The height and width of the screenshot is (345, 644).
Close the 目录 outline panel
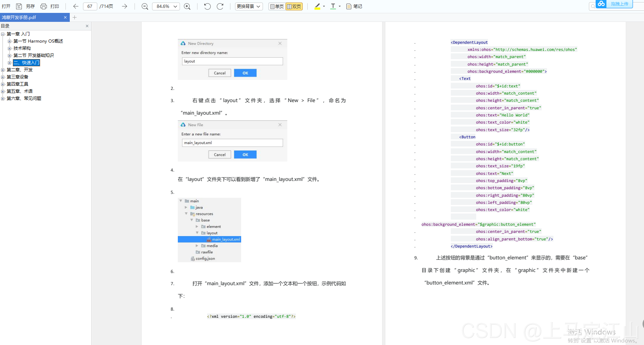87,26
